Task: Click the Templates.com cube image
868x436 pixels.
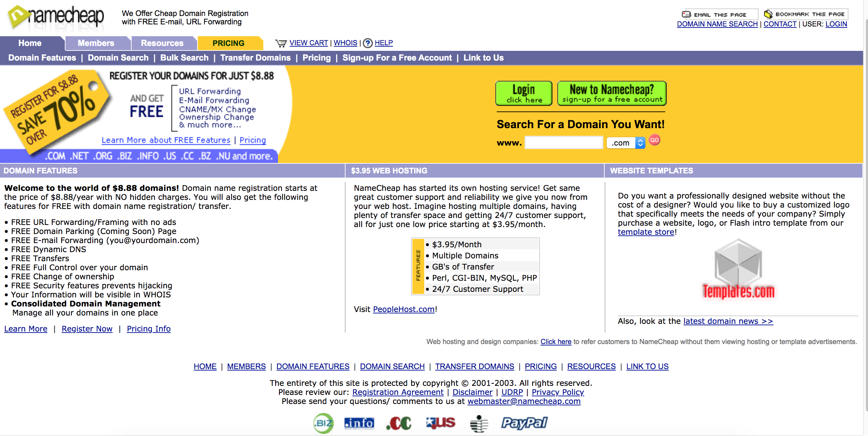Action: pos(738,269)
